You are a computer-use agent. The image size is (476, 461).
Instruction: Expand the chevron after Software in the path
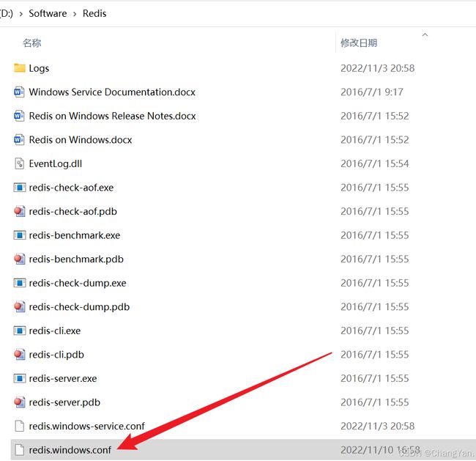point(75,14)
